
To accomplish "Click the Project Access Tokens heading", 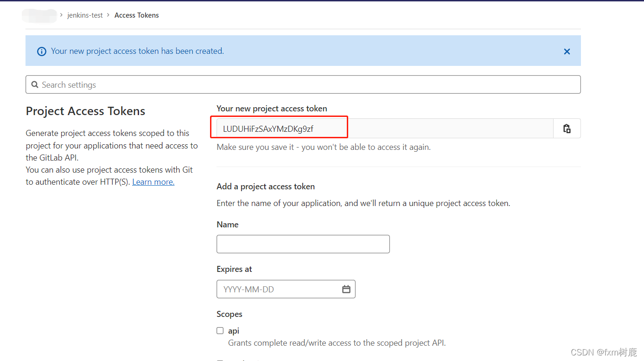I will point(85,111).
